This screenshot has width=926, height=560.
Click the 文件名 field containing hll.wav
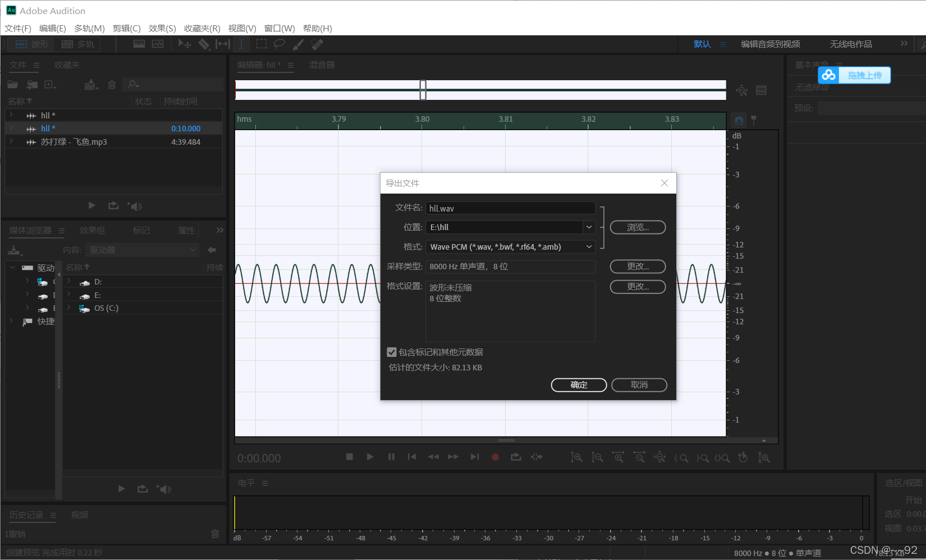[511, 208]
